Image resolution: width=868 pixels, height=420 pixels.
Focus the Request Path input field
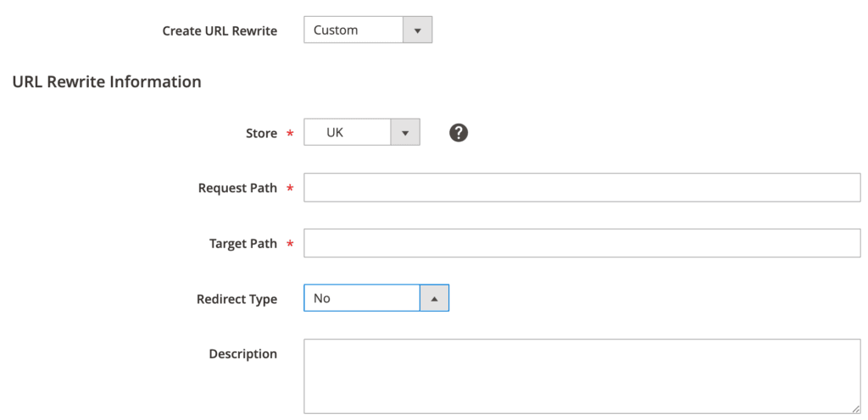(x=581, y=188)
